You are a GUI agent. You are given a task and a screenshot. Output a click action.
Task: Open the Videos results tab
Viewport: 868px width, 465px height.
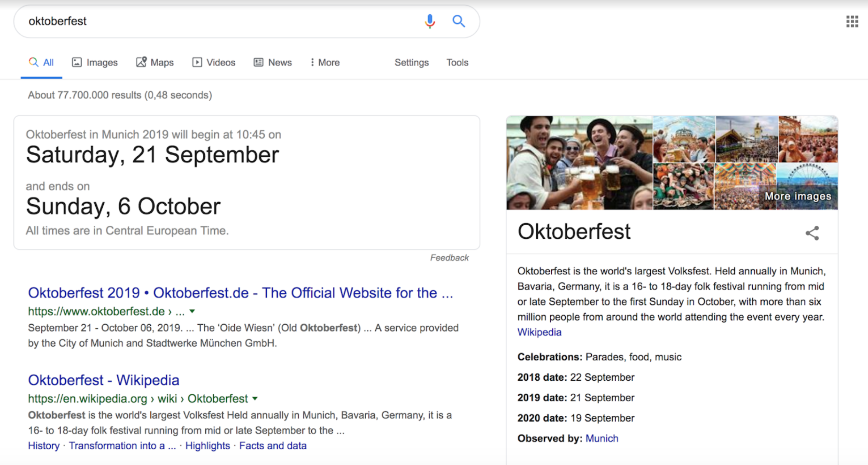pos(214,63)
